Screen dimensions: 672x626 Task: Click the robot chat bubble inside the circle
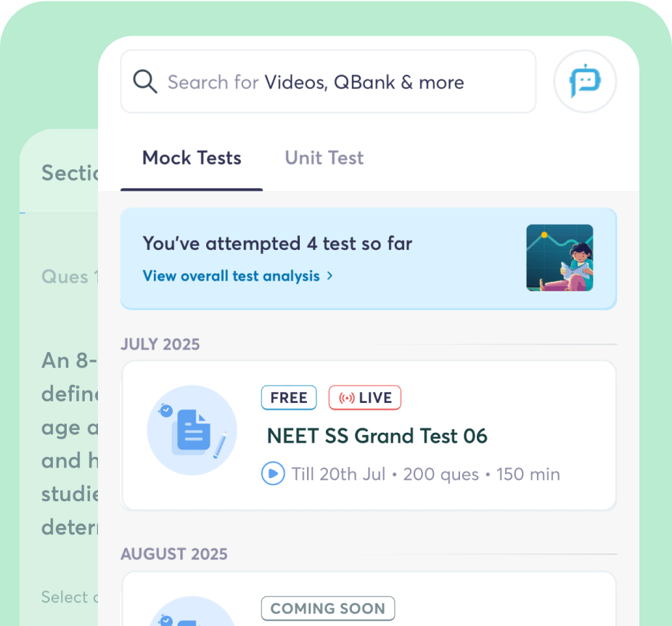pyautogui.click(x=585, y=81)
